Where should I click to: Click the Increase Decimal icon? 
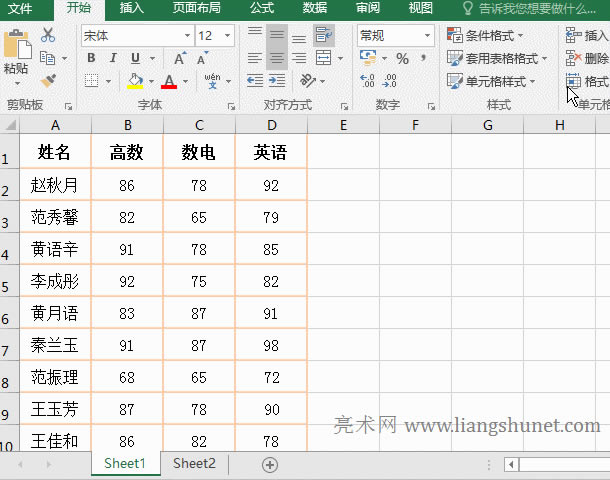pos(367,81)
